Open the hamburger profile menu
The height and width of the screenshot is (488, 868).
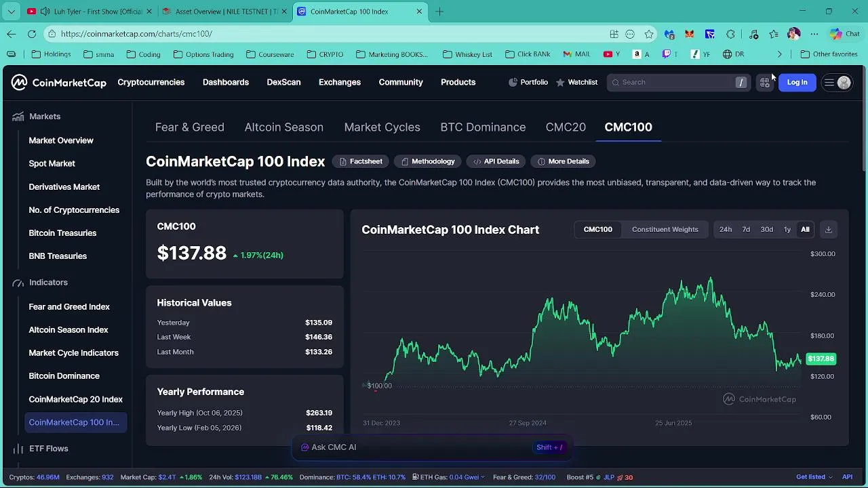pyautogui.click(x=837, y=82)
